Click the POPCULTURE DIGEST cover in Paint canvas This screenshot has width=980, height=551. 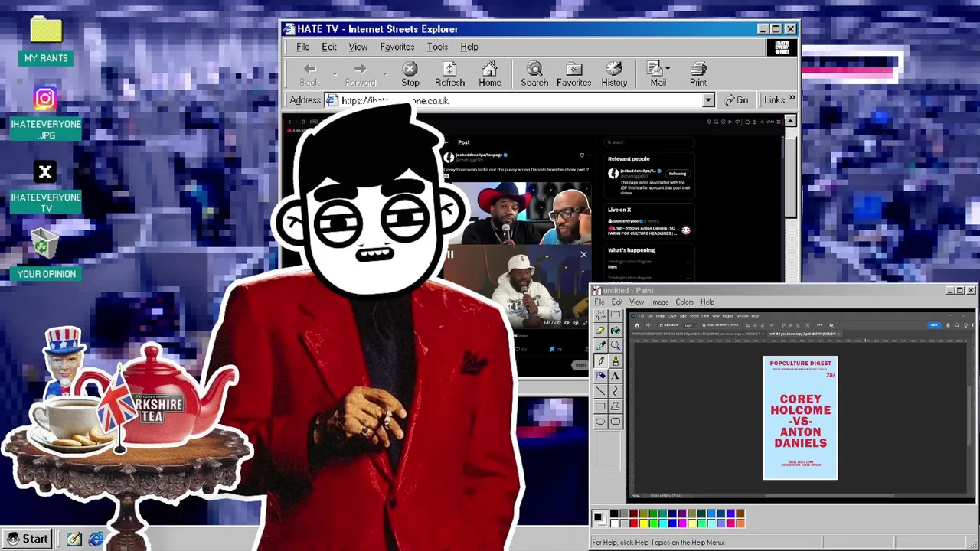pyautogui.click(x=800, y=418)
